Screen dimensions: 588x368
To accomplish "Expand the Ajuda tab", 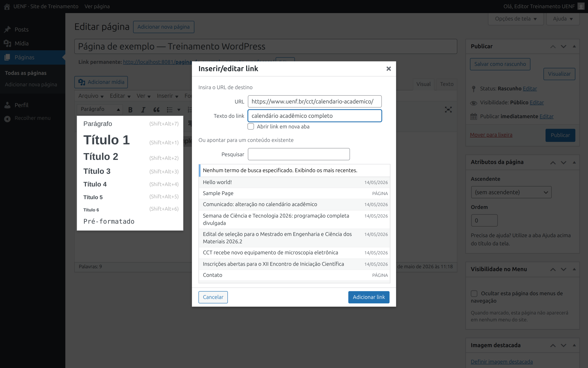I will click(x=563, y=19).
